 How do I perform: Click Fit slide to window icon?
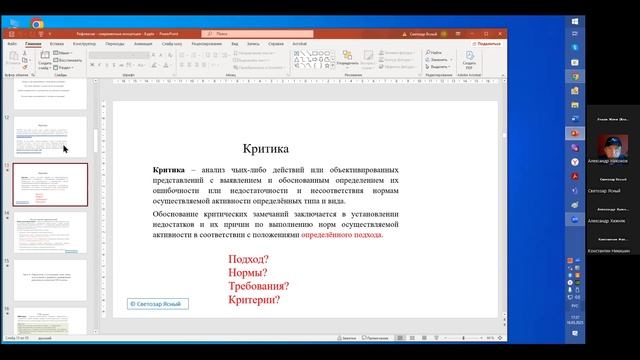pyautogui.click(x=500, y=338)
